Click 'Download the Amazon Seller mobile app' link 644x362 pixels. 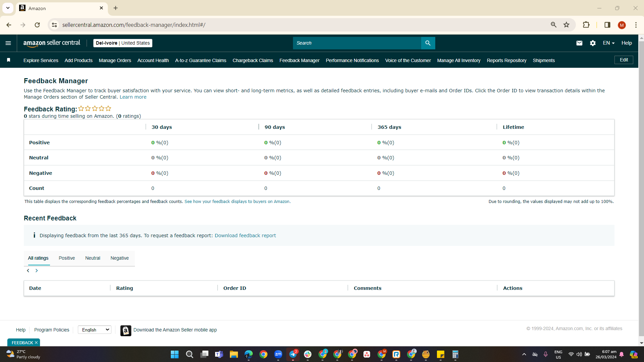click(x=175, y=330)
